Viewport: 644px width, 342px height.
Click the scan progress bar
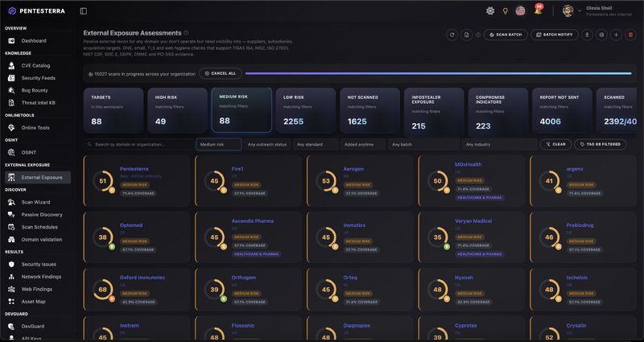(x=438, y=73)
